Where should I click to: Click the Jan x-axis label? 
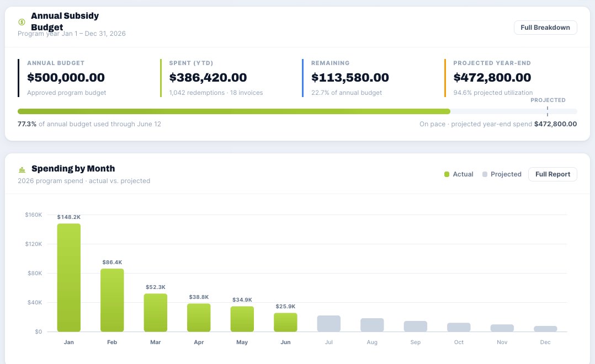[x=68, y=342]
